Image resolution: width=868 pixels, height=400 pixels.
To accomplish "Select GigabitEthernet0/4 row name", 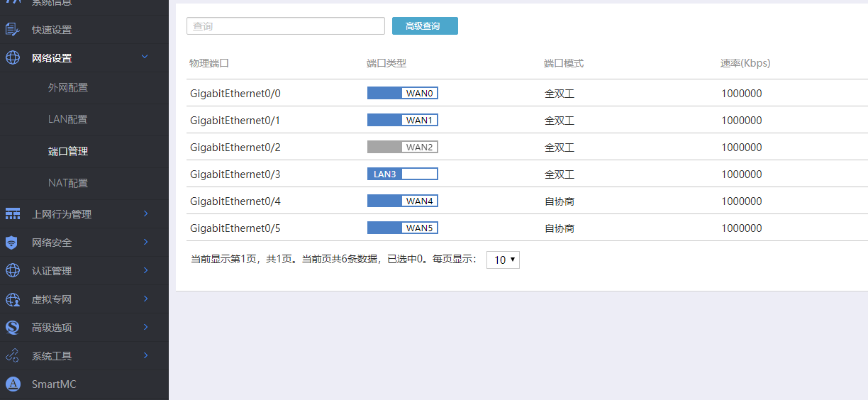I will pyautogui.click(x=235, y=201).
